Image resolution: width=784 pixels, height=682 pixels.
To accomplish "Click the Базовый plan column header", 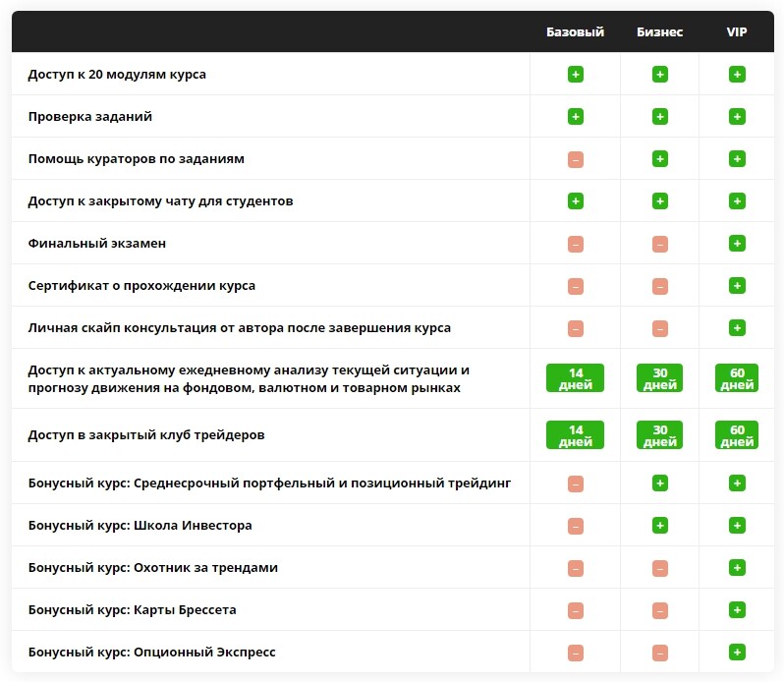I will [575, 32].
